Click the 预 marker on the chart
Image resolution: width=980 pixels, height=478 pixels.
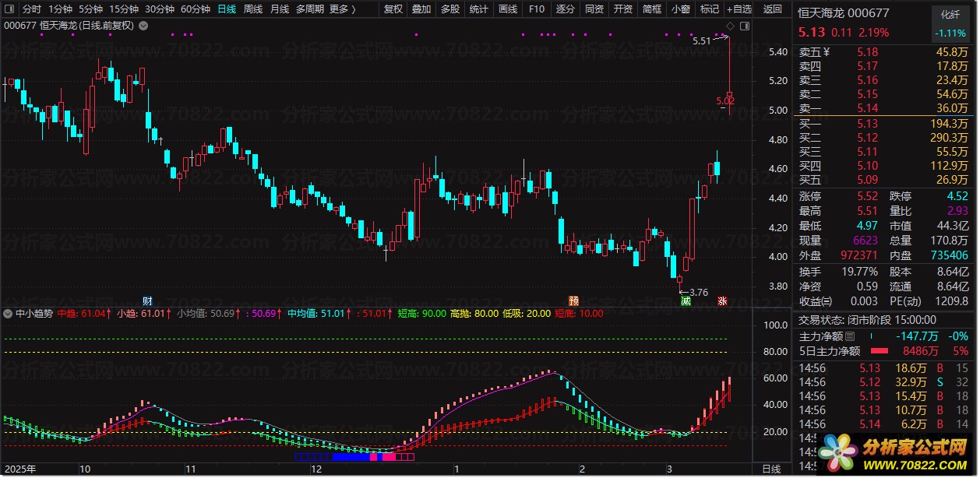point(574,301)
